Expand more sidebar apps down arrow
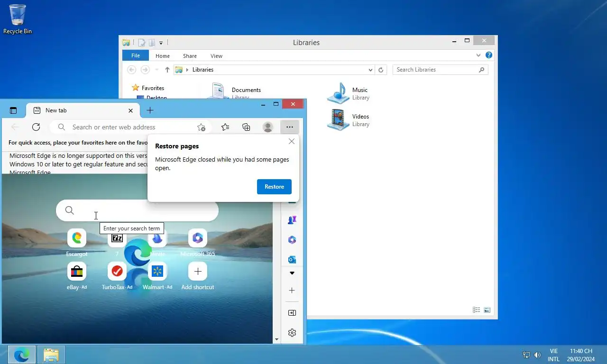 292,273
